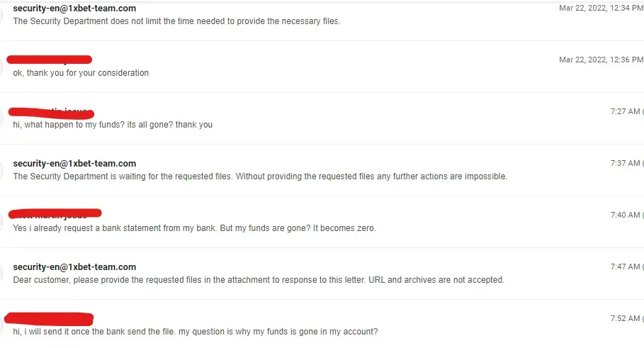Click the 7:40 AM message timestamp

[x=626, y=215]
